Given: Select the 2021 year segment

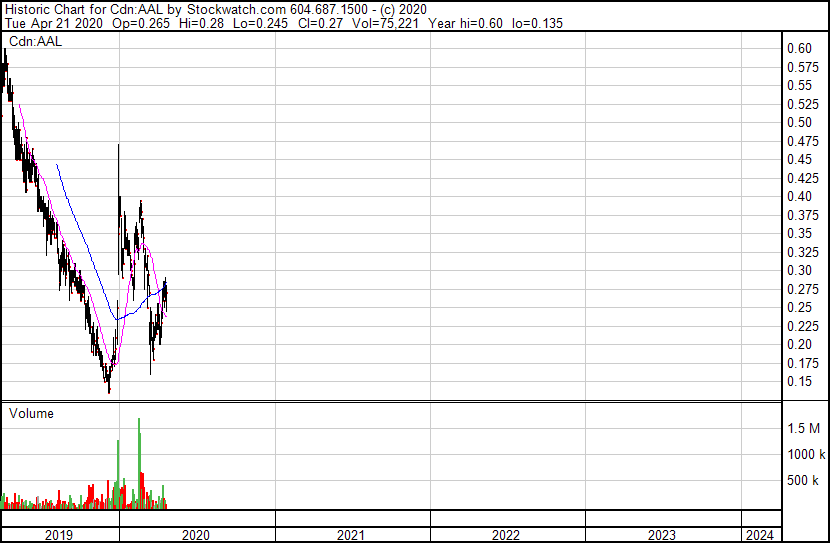Looking at the screenshot, I should pyautogui.click(x=351, y=535).
